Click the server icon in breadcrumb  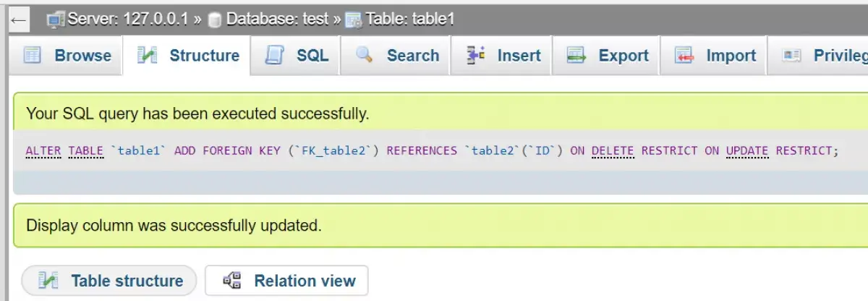(56, 20)
